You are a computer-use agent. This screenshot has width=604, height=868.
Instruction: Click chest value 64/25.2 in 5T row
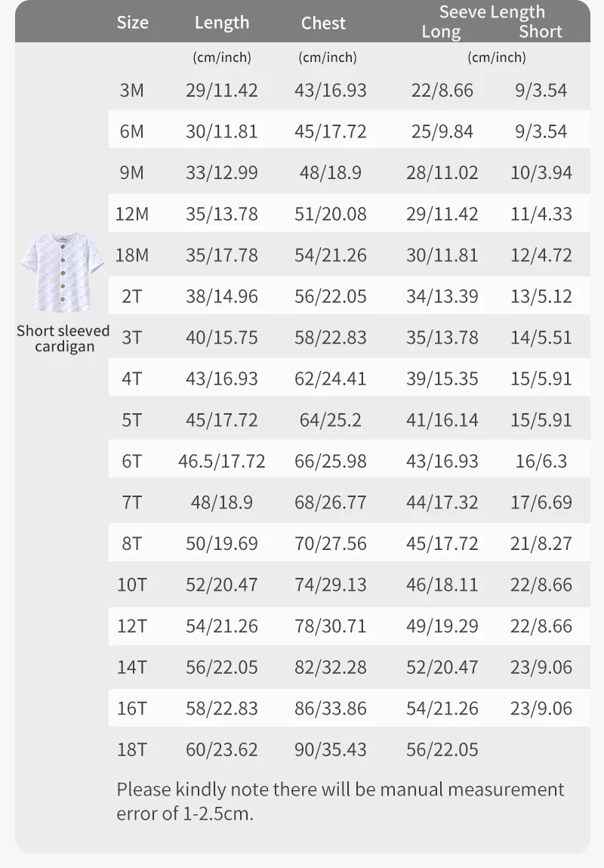tap(330, 420)
